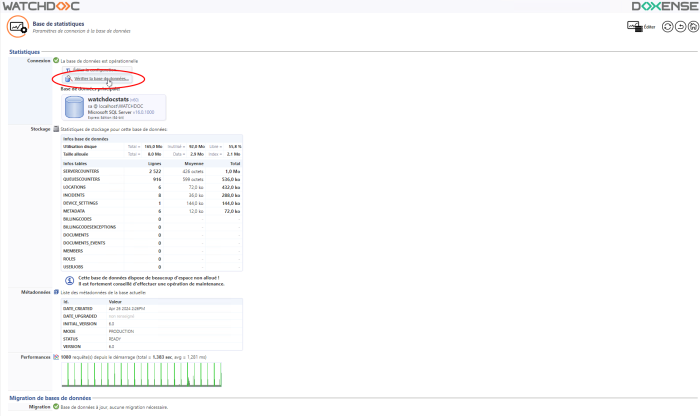Screen dimensions: 700x416
Task: Open the home page via the house icon
Action: point(691,28)
